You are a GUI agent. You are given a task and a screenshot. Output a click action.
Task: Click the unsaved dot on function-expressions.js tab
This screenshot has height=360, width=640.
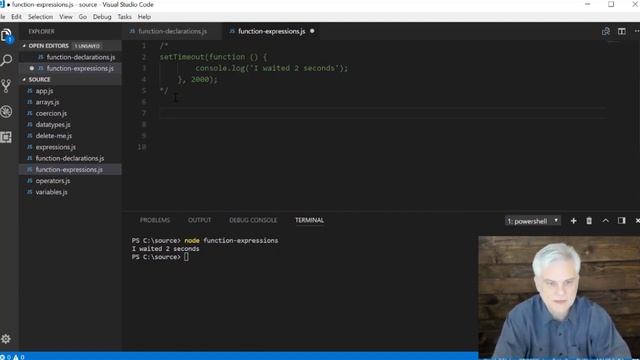[312, 31]
